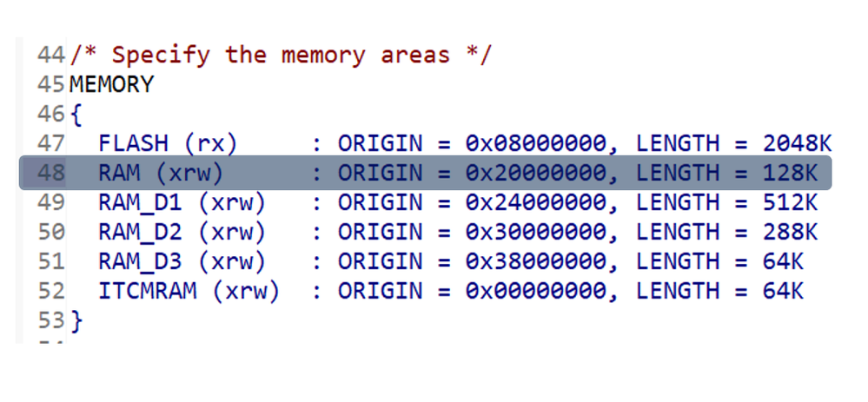Click the FLASH (rx) region name

pos(168,144)
